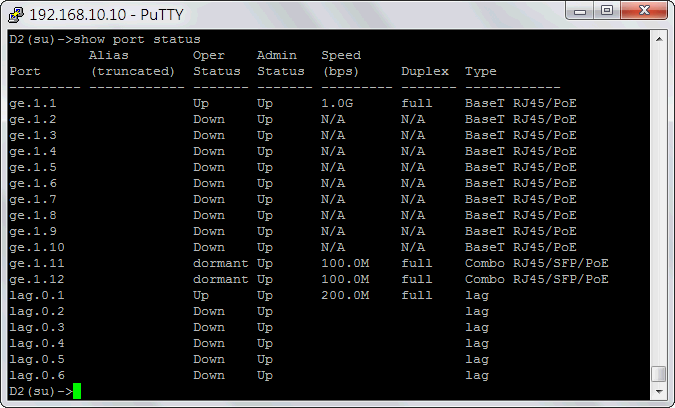Select port name ge.1.4
The width and height of the screenshot is (675, 408).
click(33, 151)
